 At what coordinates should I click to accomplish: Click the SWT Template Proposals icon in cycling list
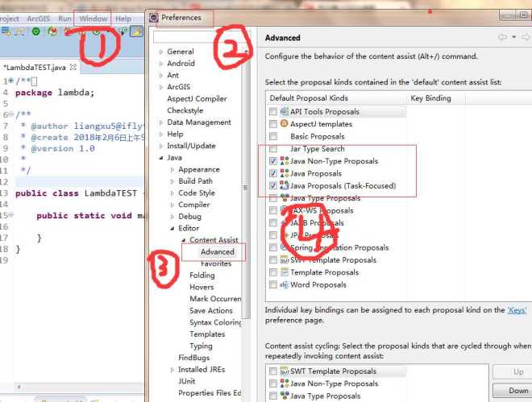click(x=284, y=371)
